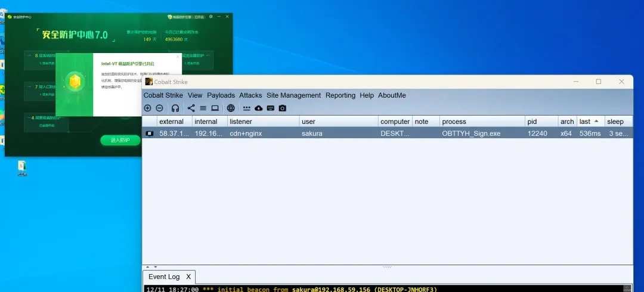Switch to Pivot Graph view icon
The width and height of the screenshot is (644, 292).
191,108
